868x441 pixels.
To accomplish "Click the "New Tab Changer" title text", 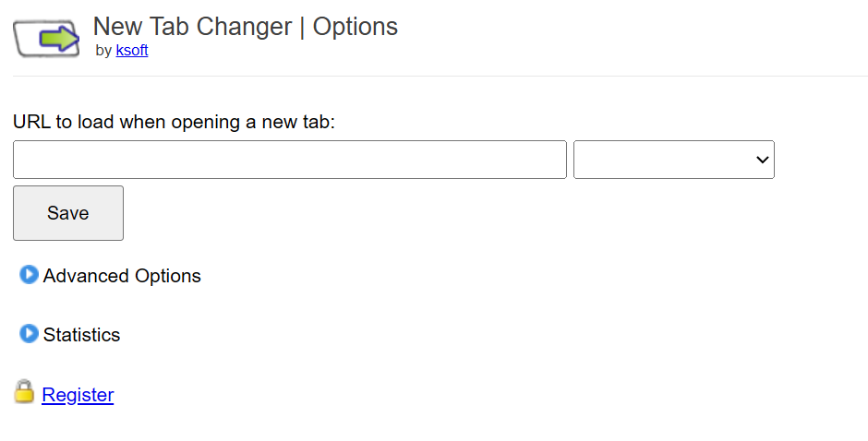I will tap(191, 27).
